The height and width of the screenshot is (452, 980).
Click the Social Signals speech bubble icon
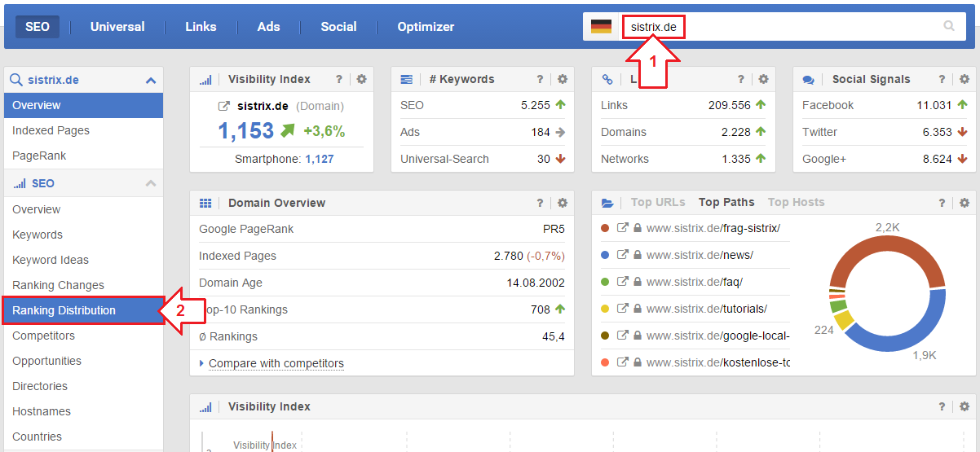(x=809, y=80)
